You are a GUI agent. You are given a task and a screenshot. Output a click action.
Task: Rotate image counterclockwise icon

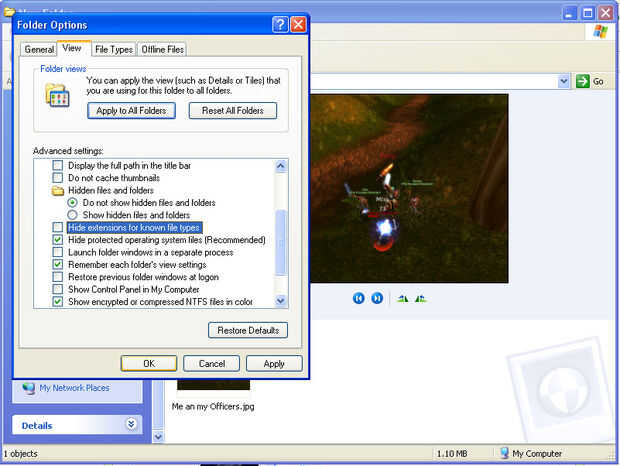420,298
